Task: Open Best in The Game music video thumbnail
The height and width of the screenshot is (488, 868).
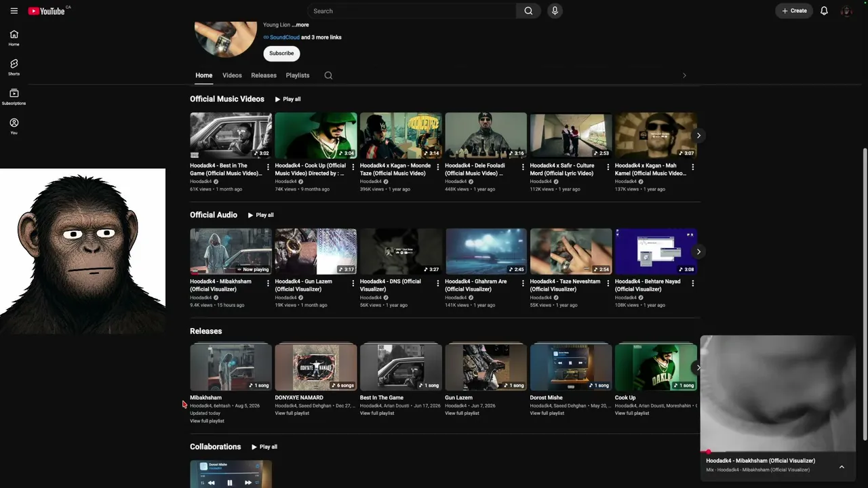Action: [231, 136]
